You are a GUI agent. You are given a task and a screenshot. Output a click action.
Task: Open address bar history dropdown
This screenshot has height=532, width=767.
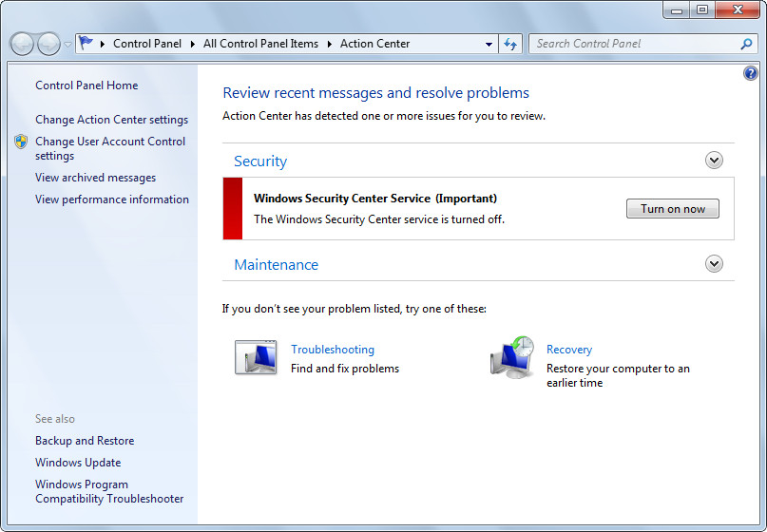point(489,44)
